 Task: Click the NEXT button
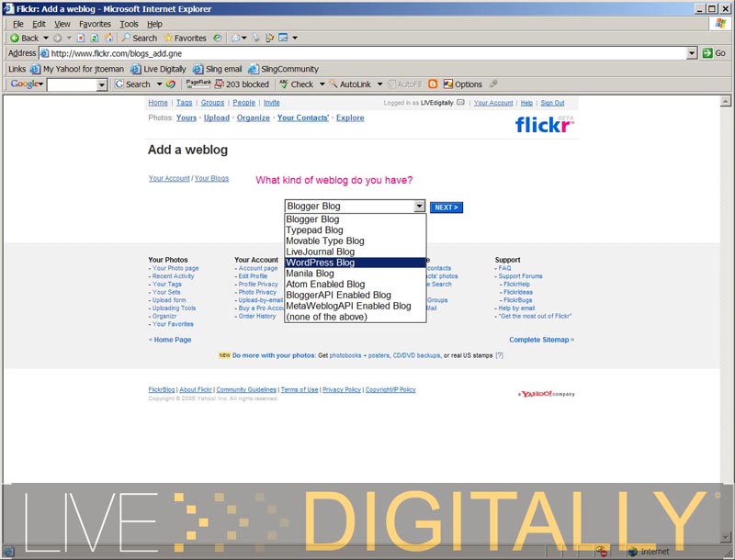(x=446, y=207)
